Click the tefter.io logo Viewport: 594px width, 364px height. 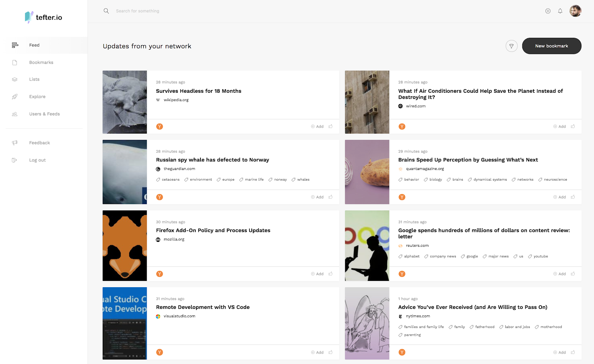pos(43,17)
